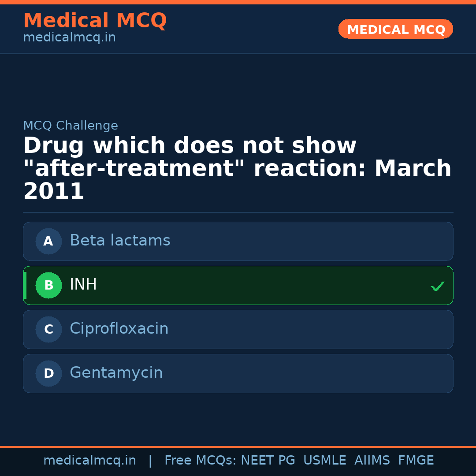The height and width of the screenshot is (476, 476).
Task: Click the orange MEDICAL MCQ badge
Action: click(x=395, y=30)
